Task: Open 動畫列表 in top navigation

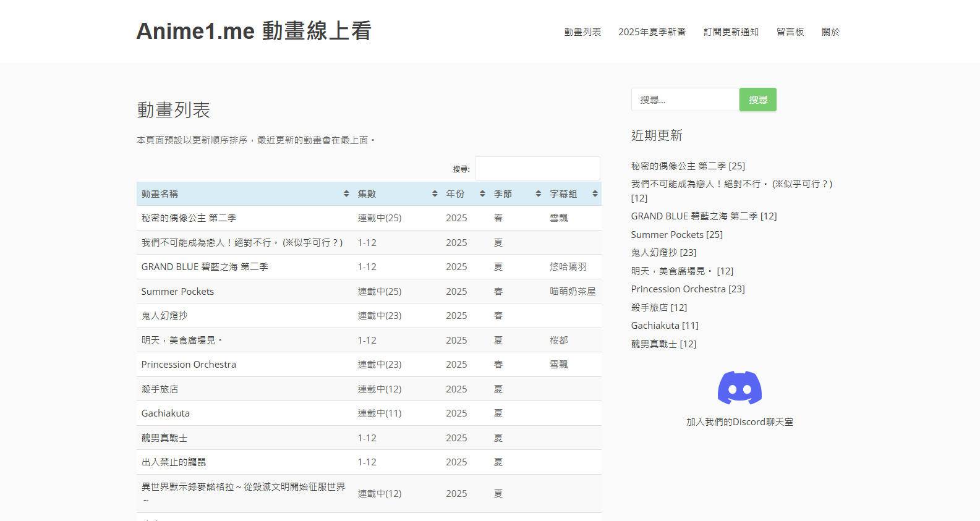Action: 582,32
